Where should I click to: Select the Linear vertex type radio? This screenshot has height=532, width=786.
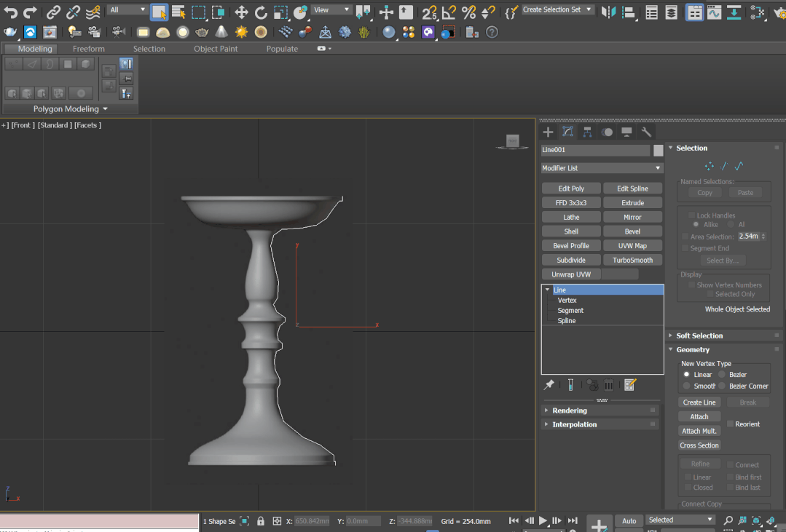point(687,374)
